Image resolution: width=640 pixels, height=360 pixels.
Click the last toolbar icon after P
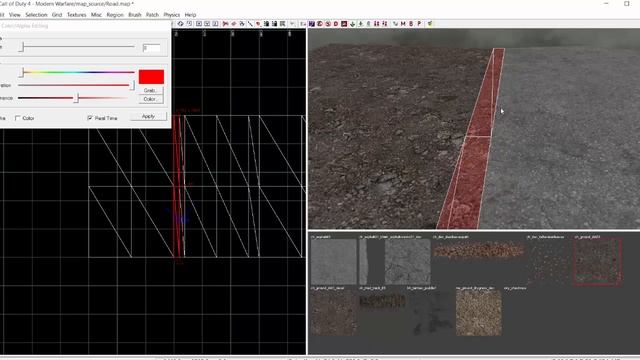point(430,24)
